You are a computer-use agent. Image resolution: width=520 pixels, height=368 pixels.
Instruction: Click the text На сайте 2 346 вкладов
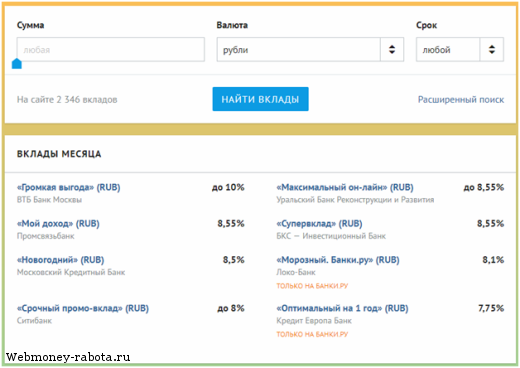[67, 99]
